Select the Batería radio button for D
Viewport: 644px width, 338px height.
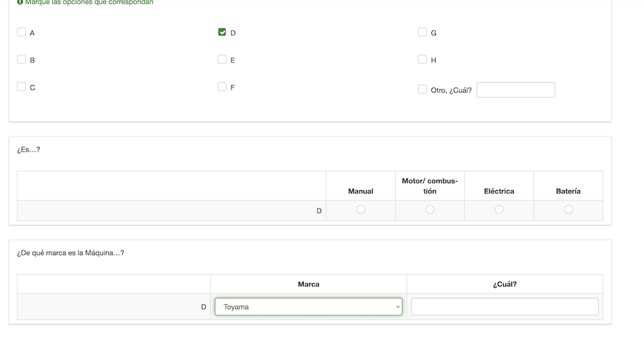pyautogui.click(x=569, y=210)
